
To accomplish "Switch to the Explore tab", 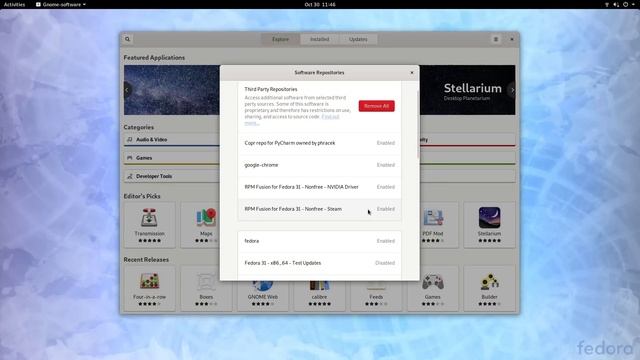I will click(x=280, y=39).
